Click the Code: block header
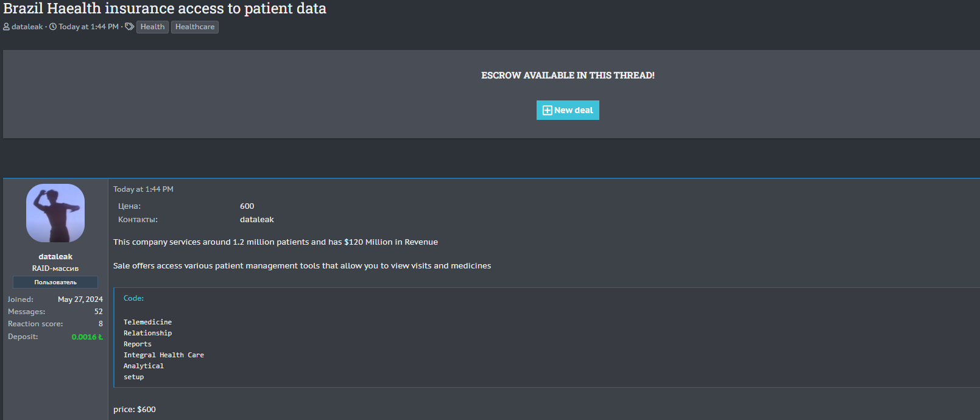Image resolution: width=980 pixels, height=420 pixels. (134, 298)
